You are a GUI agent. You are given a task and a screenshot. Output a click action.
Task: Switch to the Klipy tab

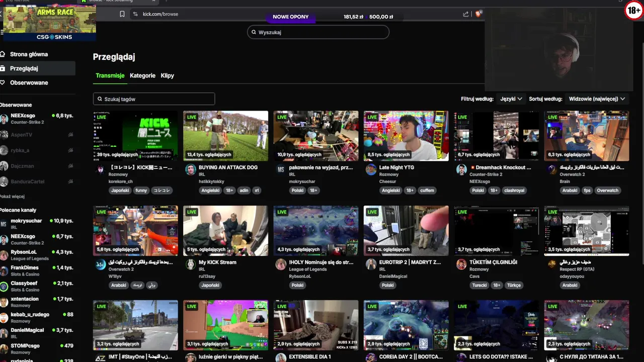coord(167,75)
